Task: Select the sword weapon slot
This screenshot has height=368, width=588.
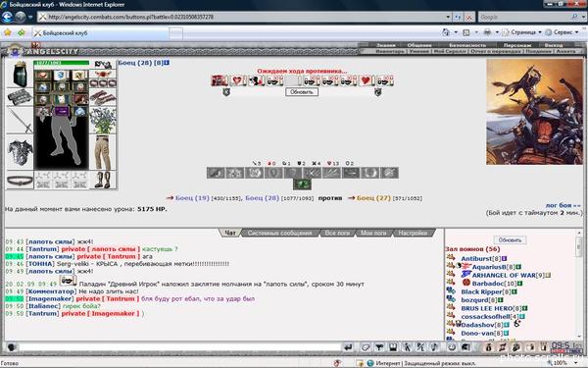Action: tap(20, 121)
